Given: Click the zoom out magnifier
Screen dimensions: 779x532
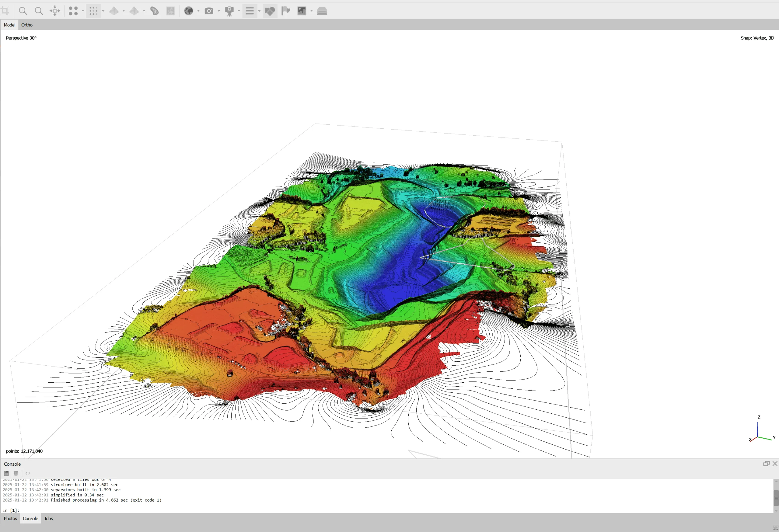Looking at the screenshot, I should [x=39, y=11].
